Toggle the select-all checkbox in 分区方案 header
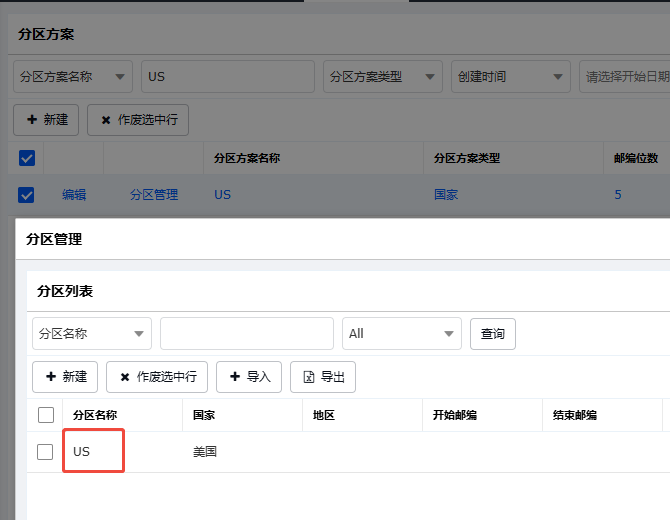This screenshot has height=520, width=670. click(x=27, y=158)
